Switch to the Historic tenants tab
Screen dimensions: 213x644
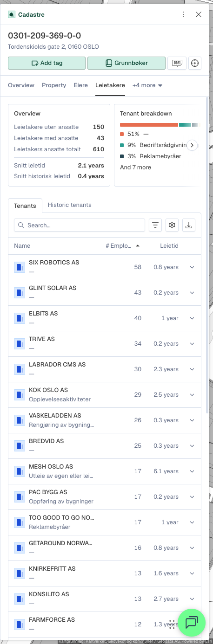pyautogui.click(x=70, y=205)
